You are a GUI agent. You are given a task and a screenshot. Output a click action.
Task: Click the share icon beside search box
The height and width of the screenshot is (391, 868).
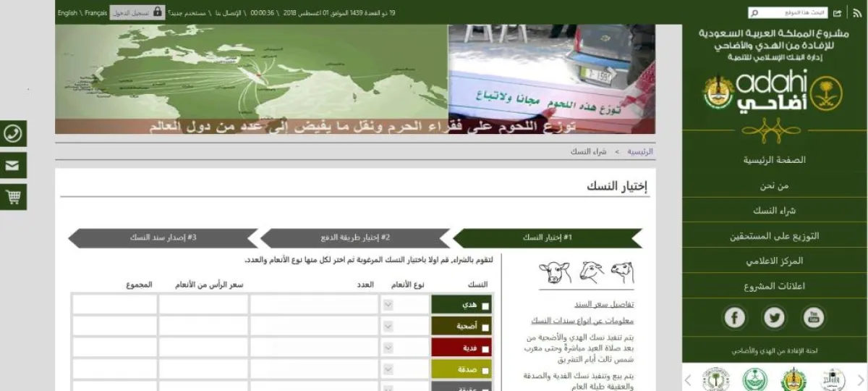(838, 13)
